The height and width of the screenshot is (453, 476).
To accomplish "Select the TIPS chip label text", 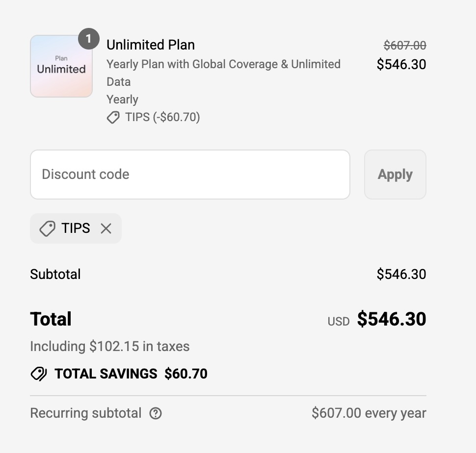I will click(x=77, y=228).
